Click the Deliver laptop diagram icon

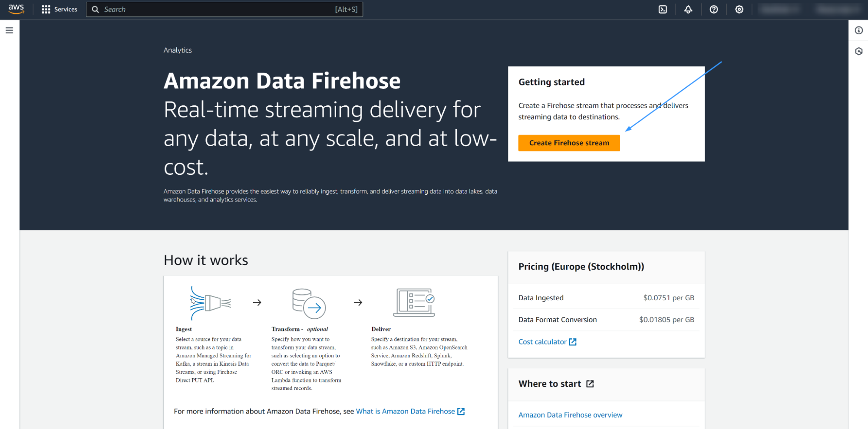(414, 302)
